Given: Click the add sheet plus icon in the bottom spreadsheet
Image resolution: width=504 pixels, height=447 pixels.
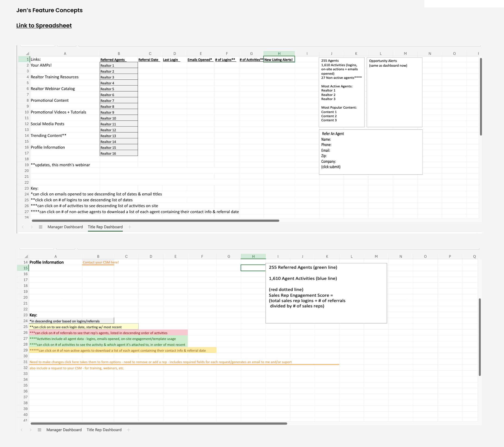Looking at the screenshot, I should (129, 430).
